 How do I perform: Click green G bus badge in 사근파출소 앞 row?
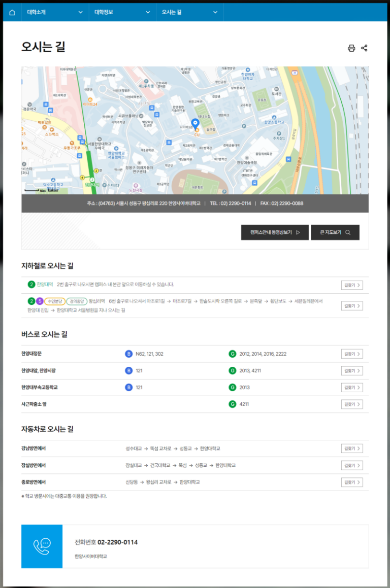coord(233,404)
